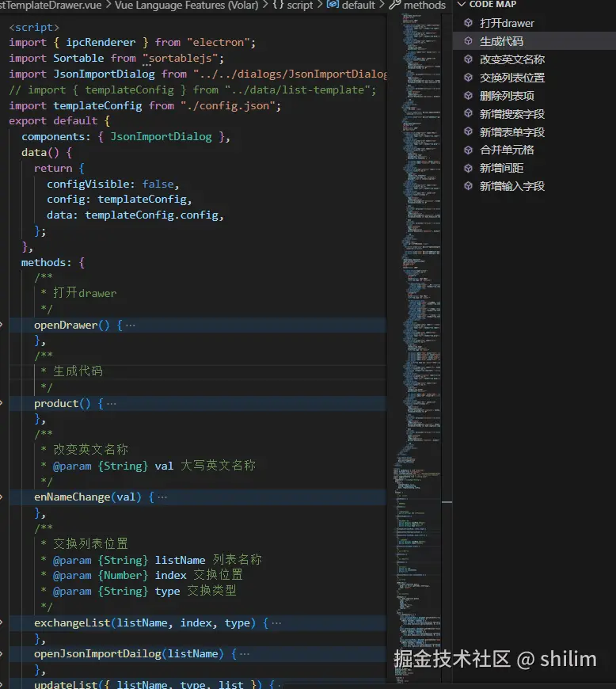Click the data() { line
The width and height of the screenshot is (616, 689).
tap(47, 153)
